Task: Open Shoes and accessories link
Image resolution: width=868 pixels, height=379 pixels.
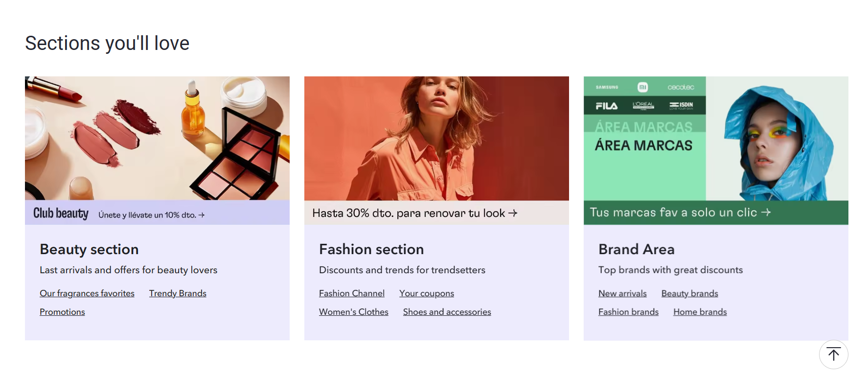Action: (447, 312)
